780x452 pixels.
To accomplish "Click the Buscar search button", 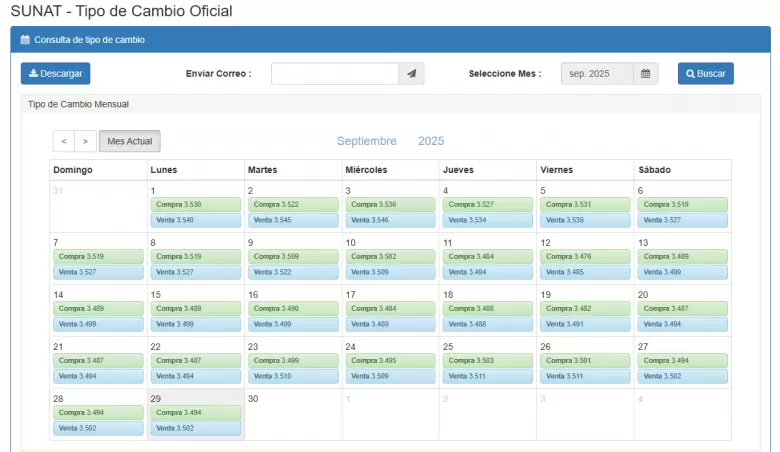I will [705, 74].
